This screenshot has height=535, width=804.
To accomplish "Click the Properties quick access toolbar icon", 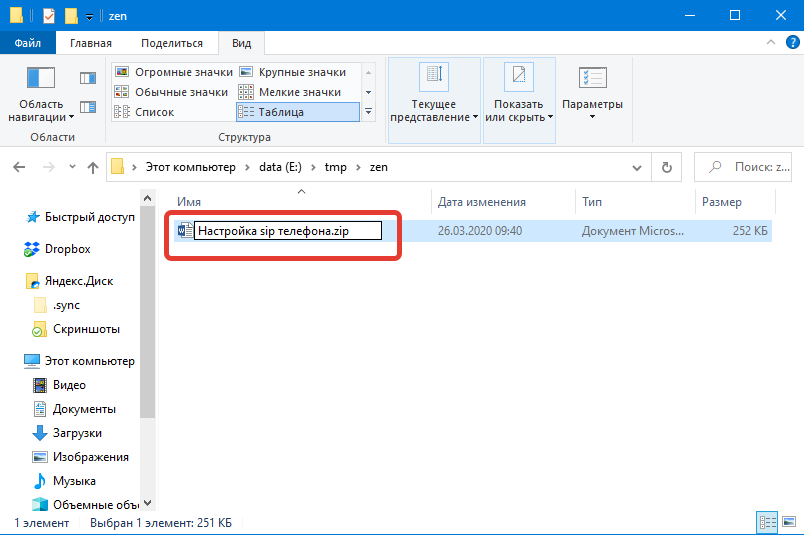I will tap(49, 16).
